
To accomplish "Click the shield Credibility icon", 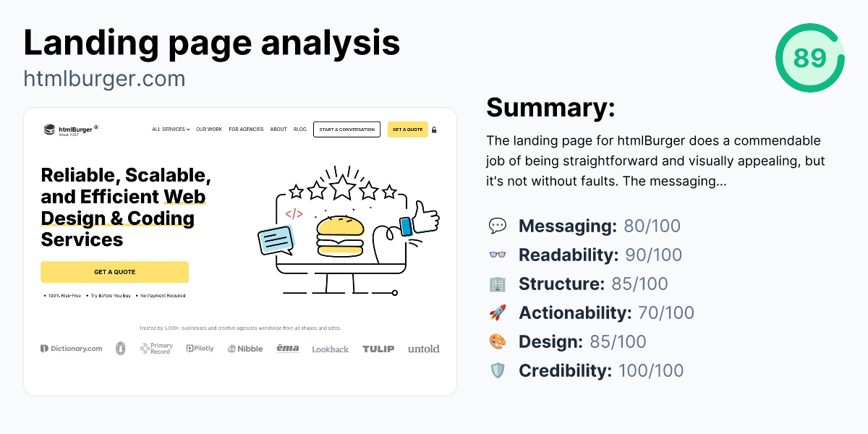I will coord(498,370).
